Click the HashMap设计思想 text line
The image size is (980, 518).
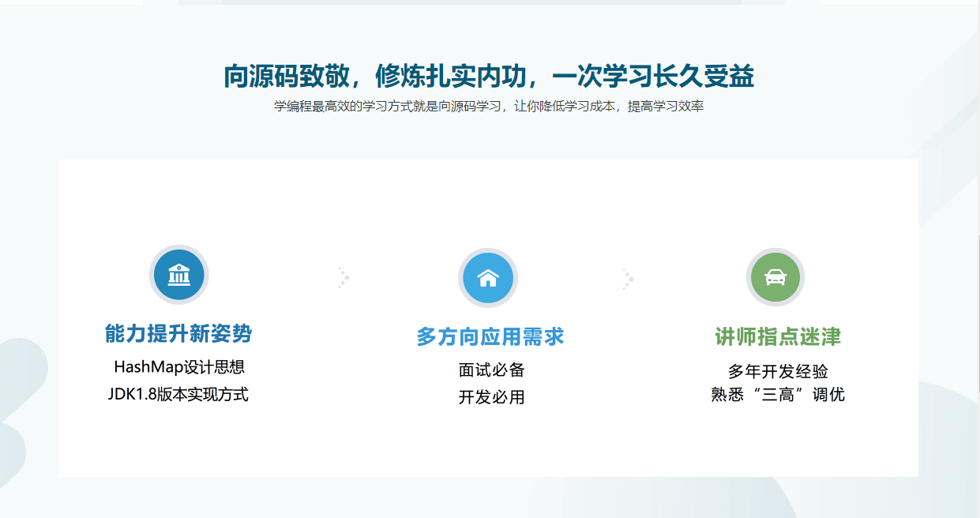pyautogui.click(x=178, y=367)
